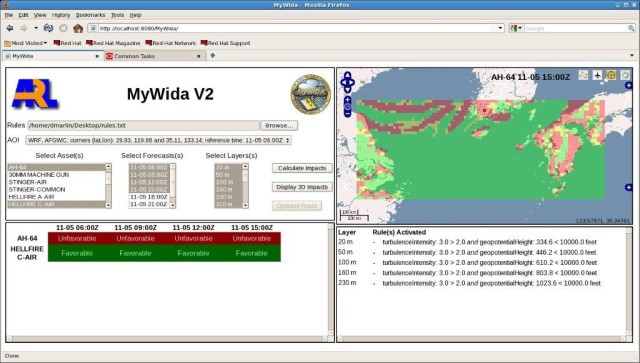Open the View menu
The width and height of the screenshot is (640, 363).
[40, 15]
